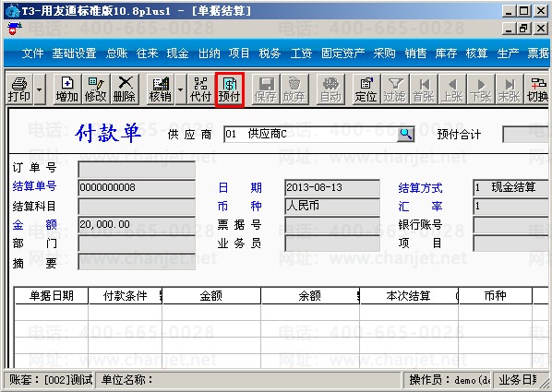Click the supplier lookup magnifier icon
Screen dimensions: 552x392
point(406,134)
